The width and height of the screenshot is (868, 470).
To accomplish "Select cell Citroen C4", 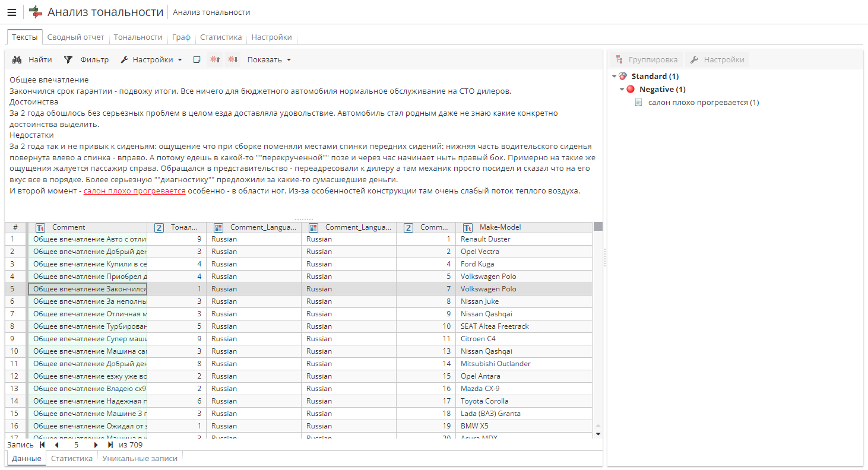I will click(524, 339).
